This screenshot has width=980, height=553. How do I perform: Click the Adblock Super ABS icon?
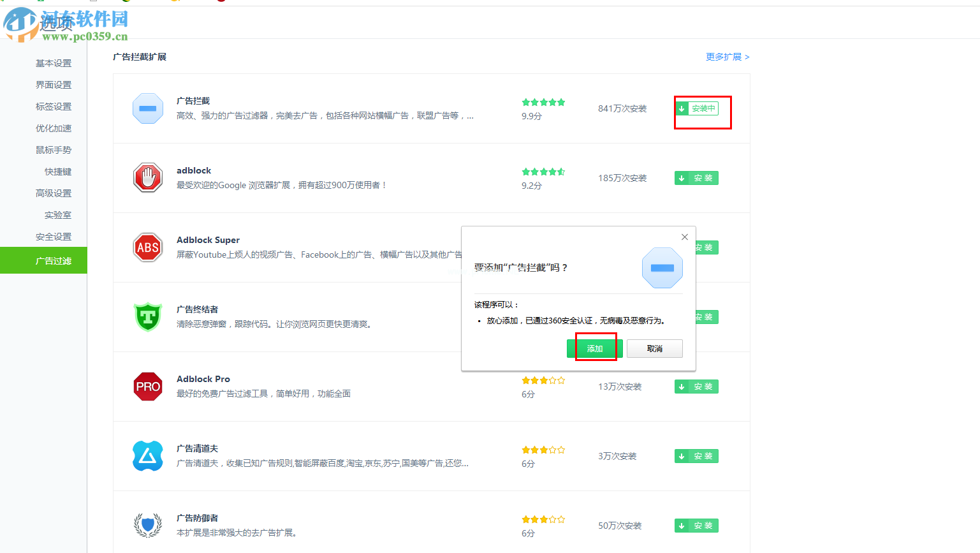point(148,247)
